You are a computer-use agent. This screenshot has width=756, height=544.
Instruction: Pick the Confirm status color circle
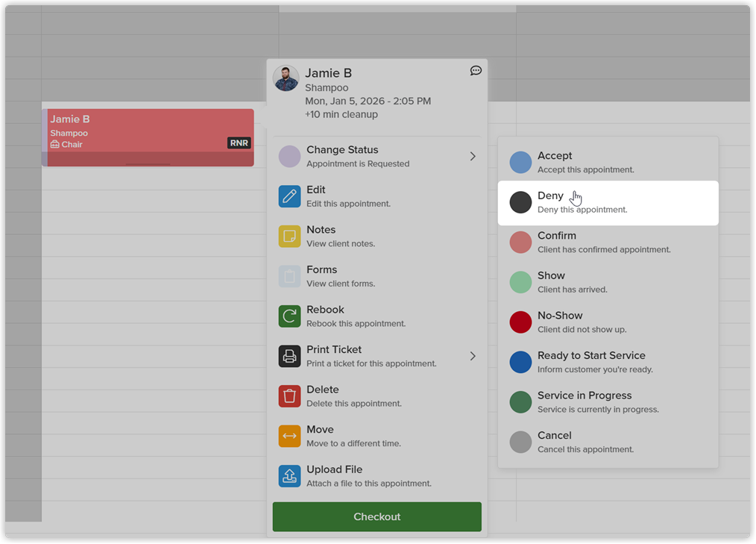click(520, 243)
